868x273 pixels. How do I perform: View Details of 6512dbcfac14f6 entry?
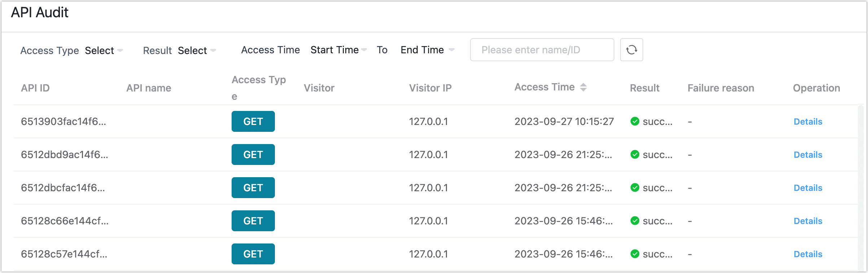pos(808,188)
